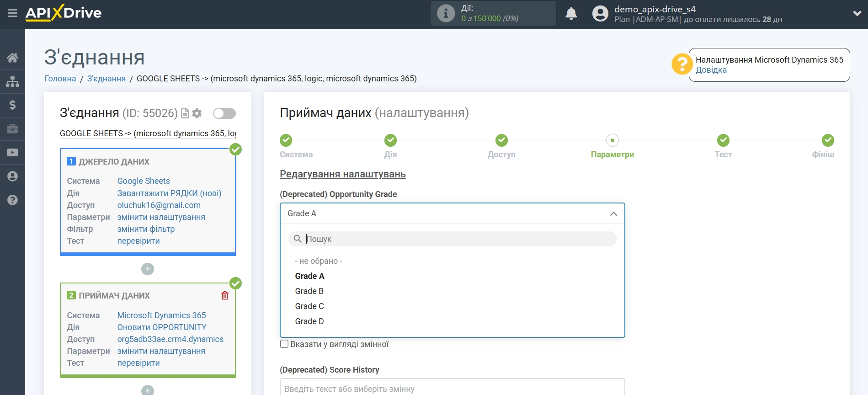Open the profile sidebar icon
Screen dimensions: 868x395
12,176
